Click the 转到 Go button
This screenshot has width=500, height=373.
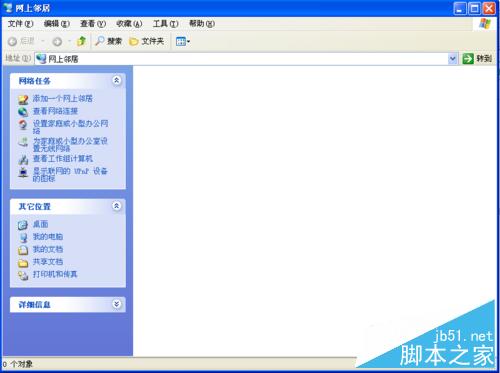[x=477, y=59]
